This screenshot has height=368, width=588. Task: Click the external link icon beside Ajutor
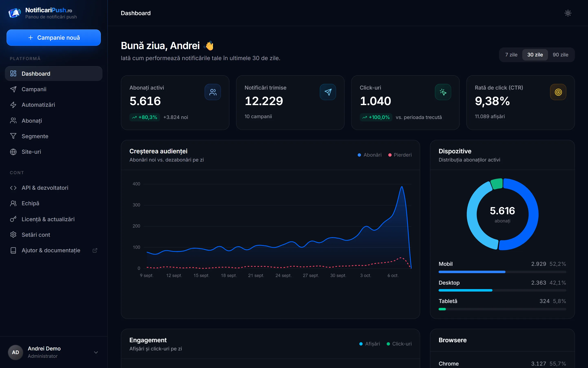tap(95, 250)
